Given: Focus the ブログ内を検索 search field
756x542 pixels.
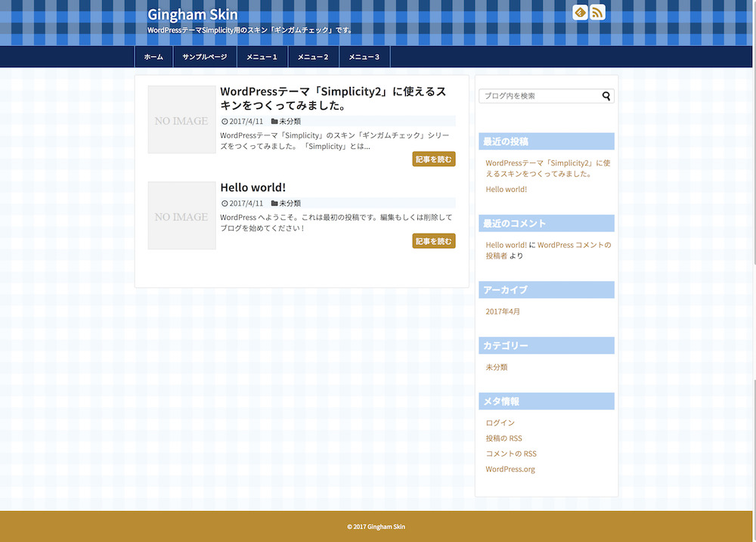Looking at the screenshot, I should pyautogui.click(x=539, y=96).
